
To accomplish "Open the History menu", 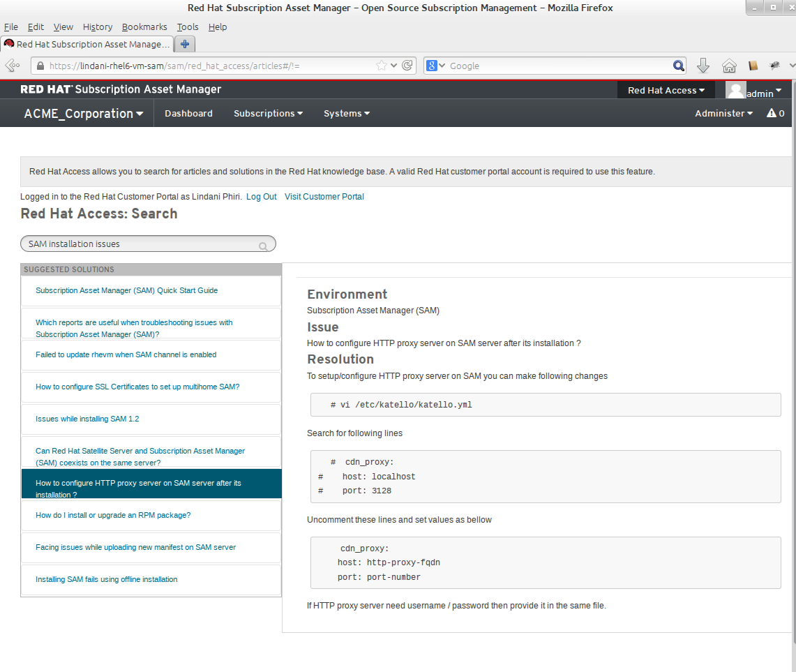I will tap(97, 27).
